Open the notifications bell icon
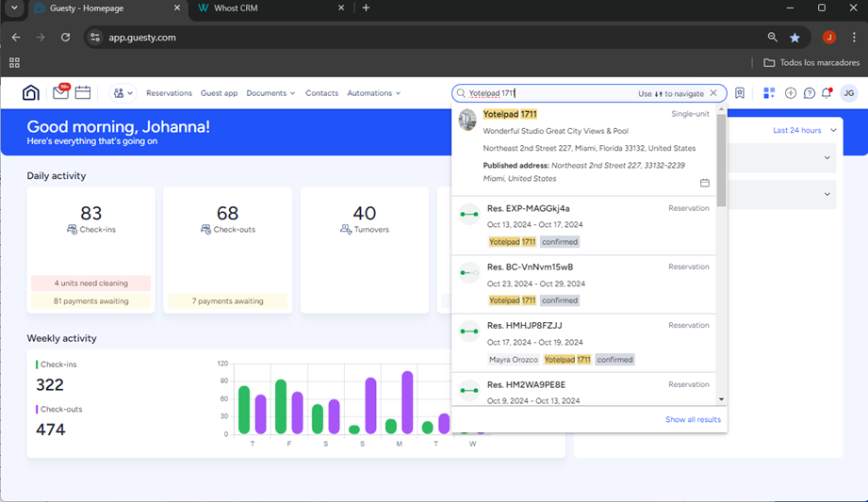 827,93
